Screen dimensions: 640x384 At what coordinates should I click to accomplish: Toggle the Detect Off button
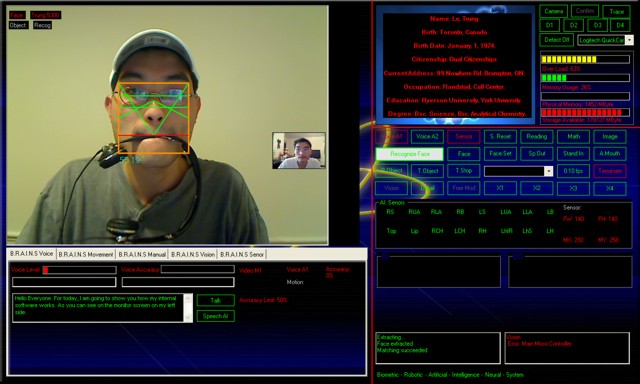(x=556, y=40)
